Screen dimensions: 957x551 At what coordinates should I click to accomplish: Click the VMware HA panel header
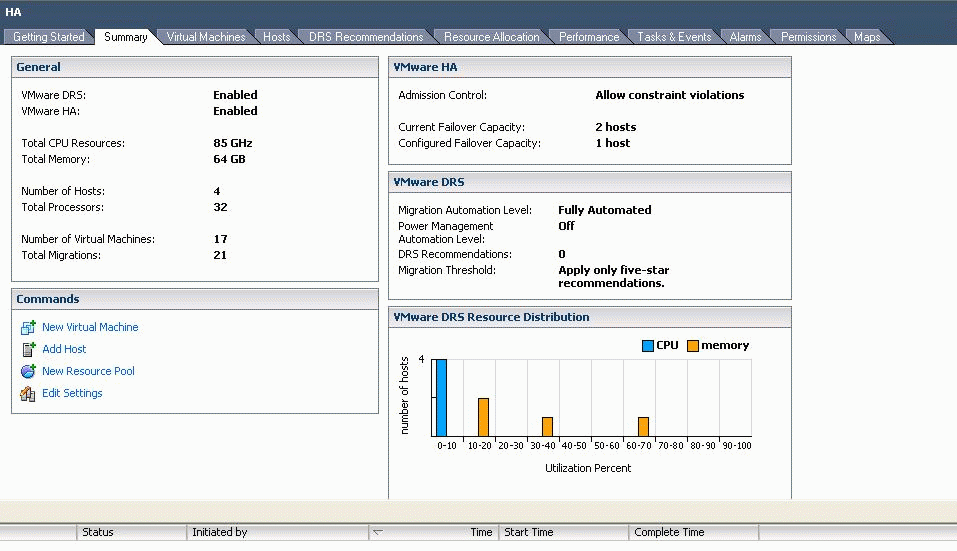(590, 67)
